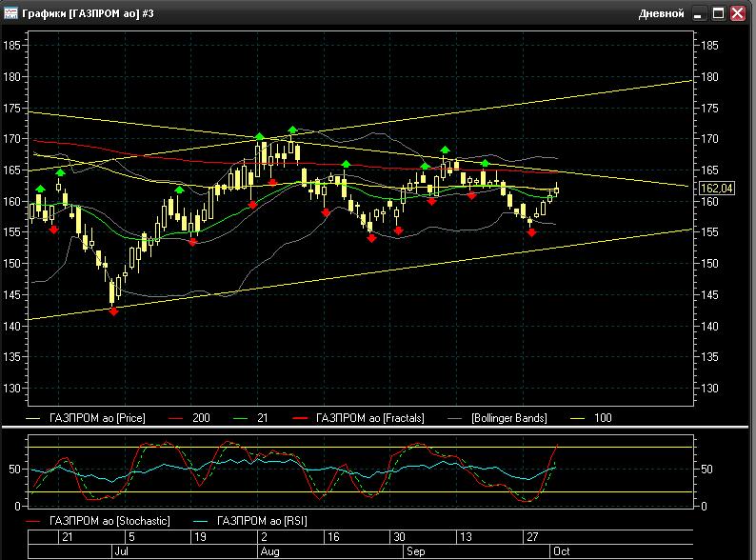Select the '[Bollinger Bands]' legend entry

click(509, 418)
